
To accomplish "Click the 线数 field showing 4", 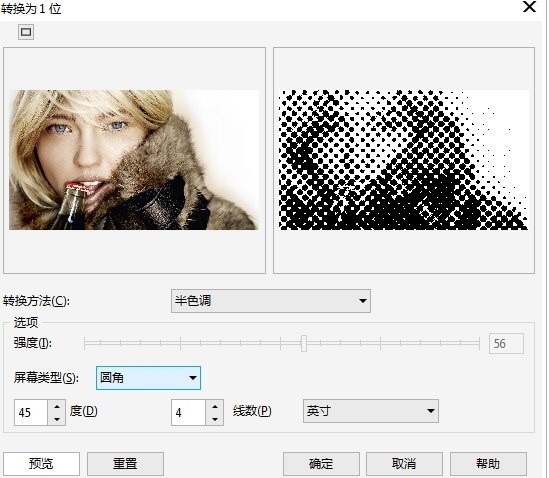I will pyautogui.click(x=188, y=412).
